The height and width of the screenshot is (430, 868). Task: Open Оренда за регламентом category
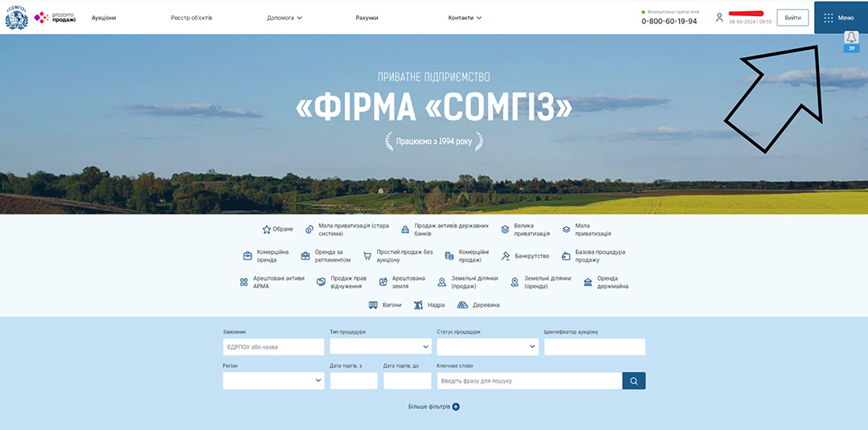[x=325, y=256]
